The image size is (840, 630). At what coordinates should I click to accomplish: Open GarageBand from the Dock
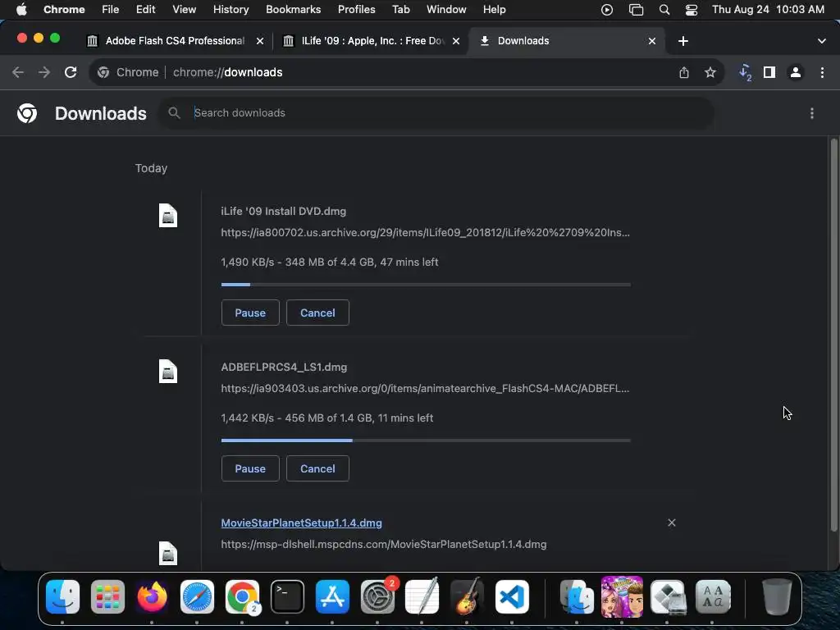[x=467, y=597]
